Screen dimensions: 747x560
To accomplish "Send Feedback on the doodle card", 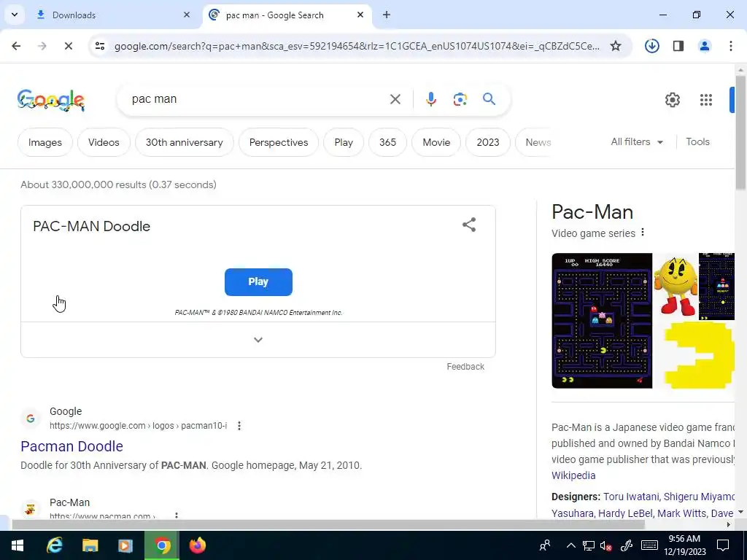I will 465,367.
